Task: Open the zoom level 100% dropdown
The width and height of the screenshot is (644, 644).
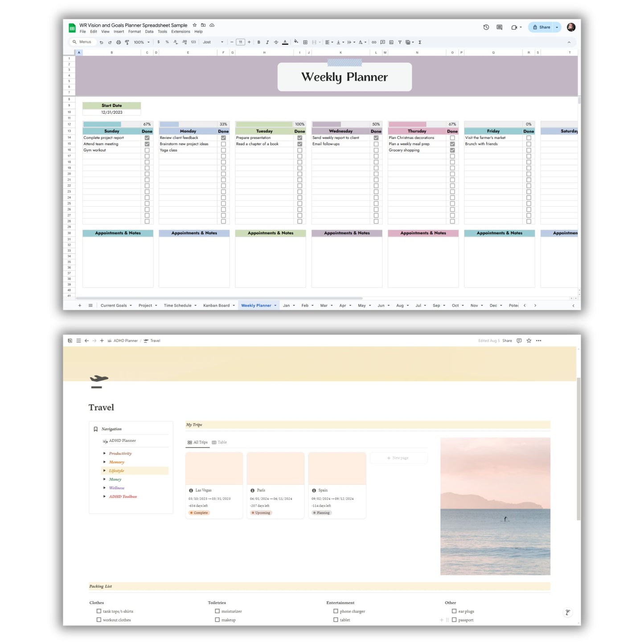Action: (x=142, y=42)
